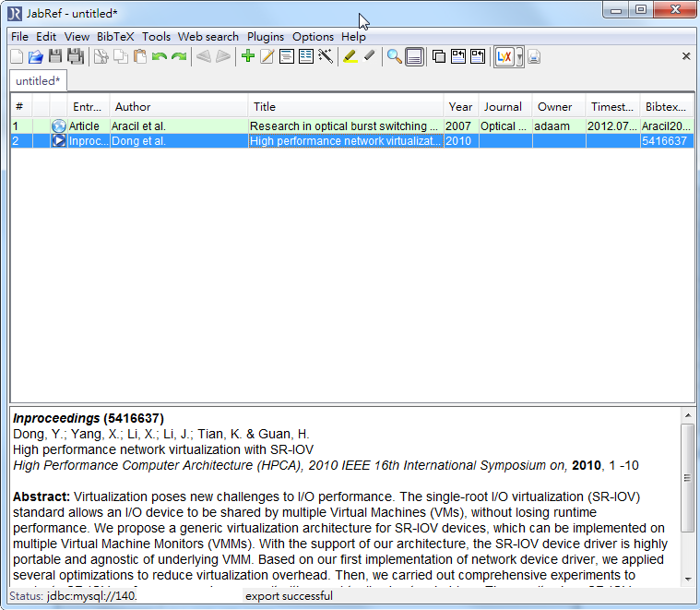Viewport: 700px width, 610px height.
Task: Toggle the entry preview panel icon
Action: 414,57
